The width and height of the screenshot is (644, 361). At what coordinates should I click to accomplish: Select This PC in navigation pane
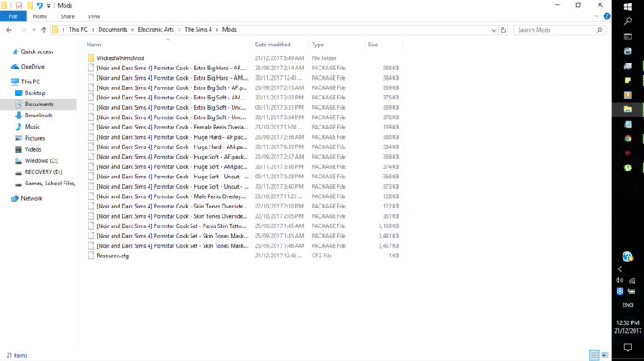30,81
